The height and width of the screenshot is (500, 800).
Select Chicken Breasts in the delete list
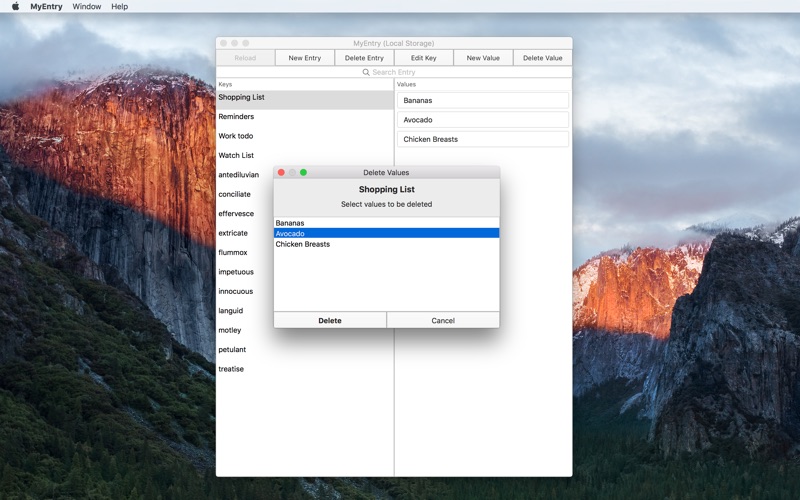coord(386,244)
